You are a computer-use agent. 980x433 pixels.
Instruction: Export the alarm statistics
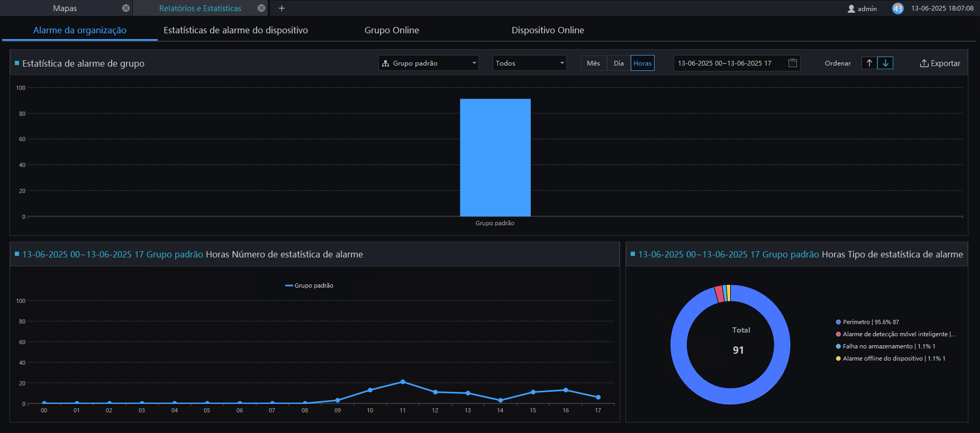point(940,63)
